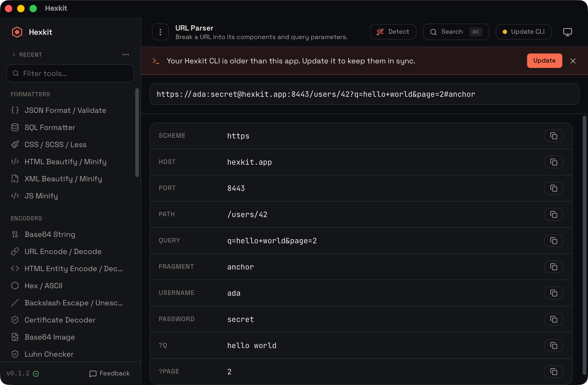The height and width of the screenshot is (385, 588).
Task: Click the XML file-code icon
Action: pos(15,179)
